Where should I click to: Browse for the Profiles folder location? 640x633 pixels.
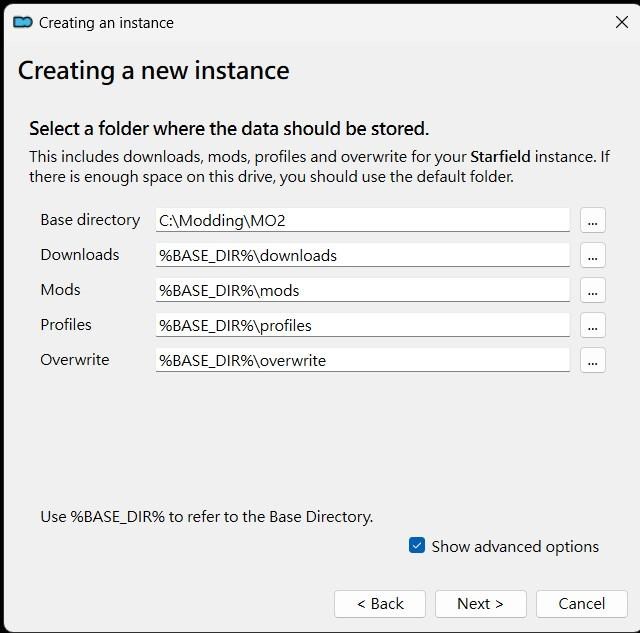(x=593, y=325)
